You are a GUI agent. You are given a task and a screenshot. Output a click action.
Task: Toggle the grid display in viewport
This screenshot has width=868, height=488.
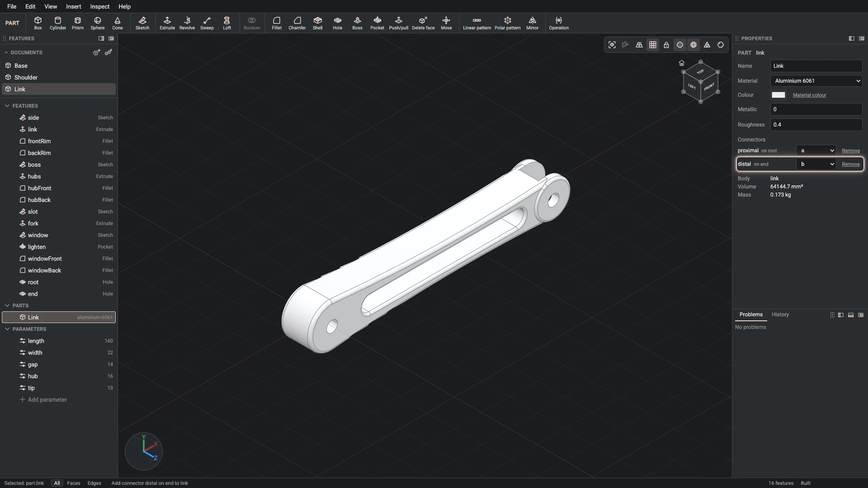[652, 45]
